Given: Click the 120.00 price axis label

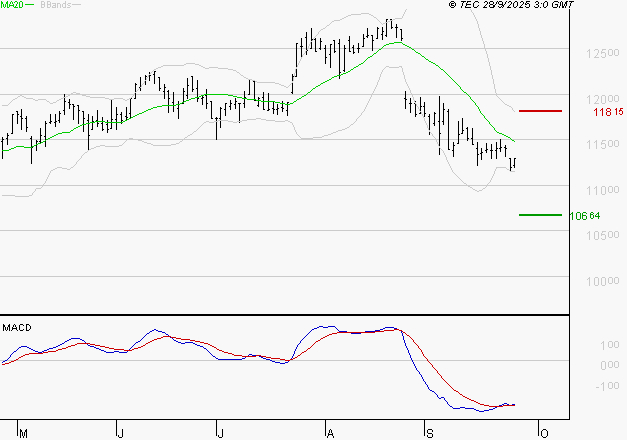Looking at the screenshot, I should 603,99.
